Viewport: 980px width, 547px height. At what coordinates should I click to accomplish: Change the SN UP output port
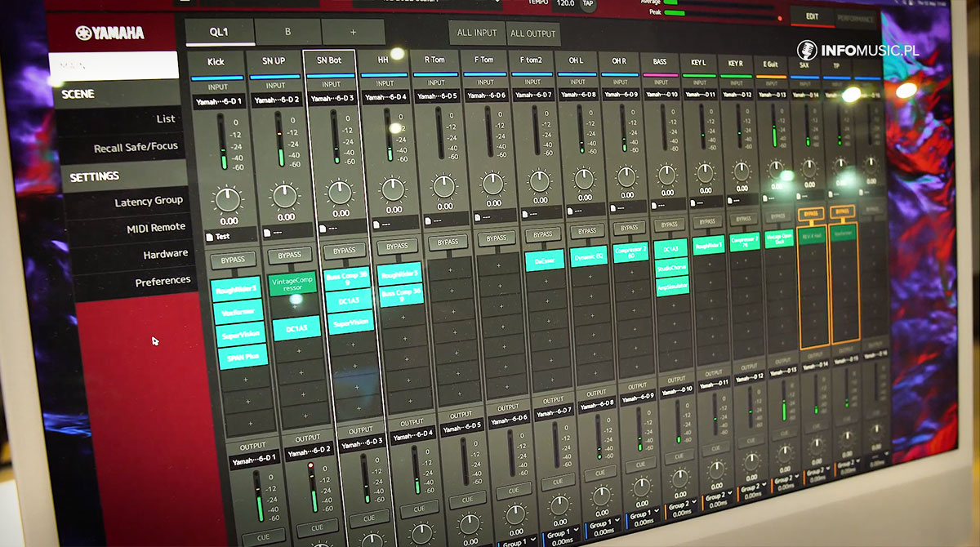pos(310,450)
